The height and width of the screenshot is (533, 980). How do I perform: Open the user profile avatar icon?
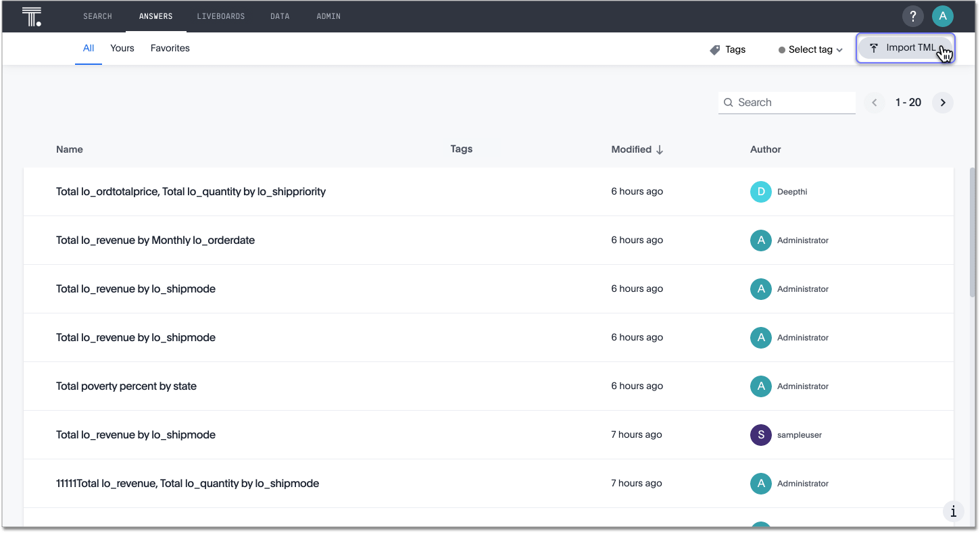coord(942,16)
